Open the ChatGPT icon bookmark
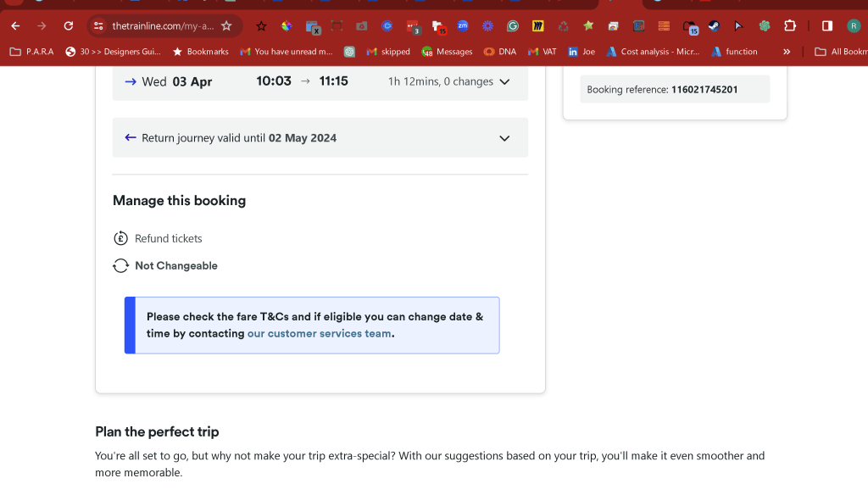The height and width of the screenshot is (495, 868). [x=349, y=52]
